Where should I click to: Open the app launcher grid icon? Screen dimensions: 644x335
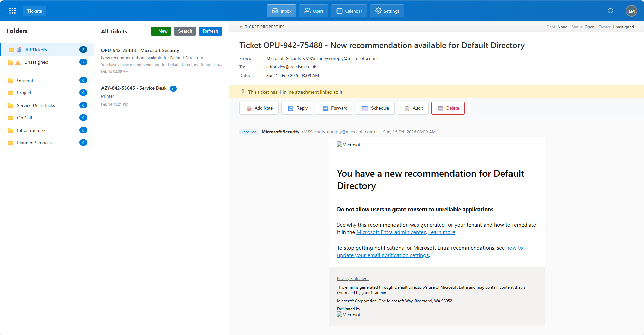12,11
